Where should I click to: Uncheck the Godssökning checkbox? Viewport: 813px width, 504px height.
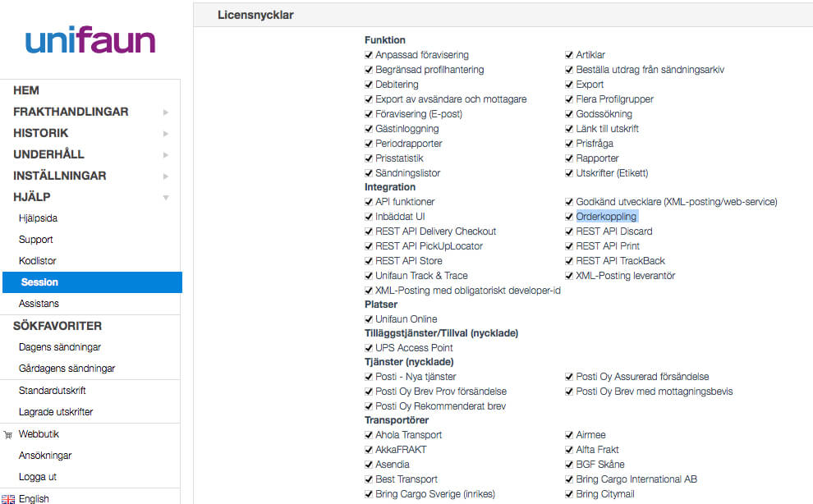pos(569,114)
